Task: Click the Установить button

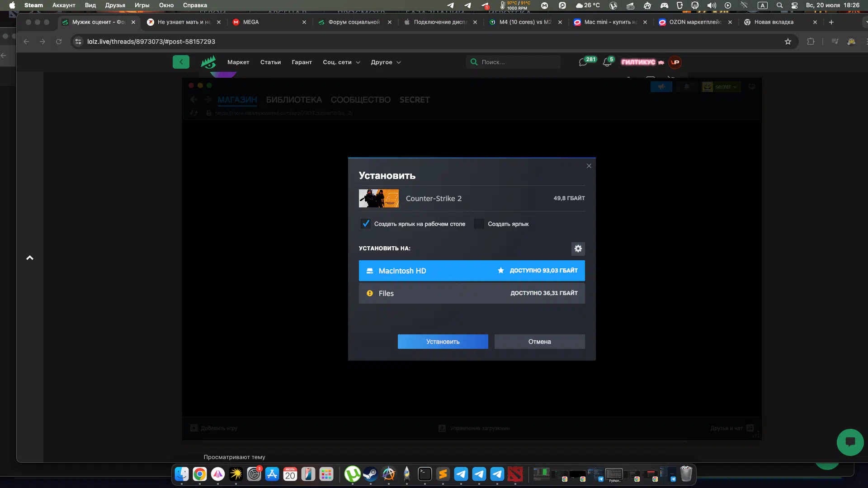Action: [443, 342]
